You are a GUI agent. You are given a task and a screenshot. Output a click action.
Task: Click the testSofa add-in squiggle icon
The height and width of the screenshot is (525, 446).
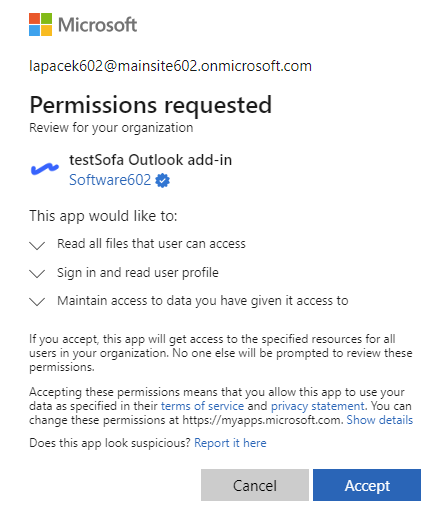click(x=45, y=169)
